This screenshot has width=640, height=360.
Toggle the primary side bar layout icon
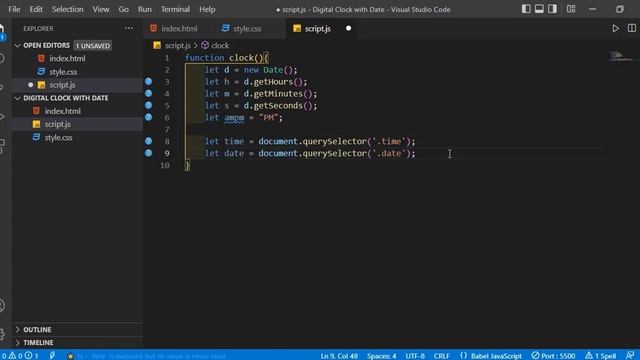(x=526, y=9)
